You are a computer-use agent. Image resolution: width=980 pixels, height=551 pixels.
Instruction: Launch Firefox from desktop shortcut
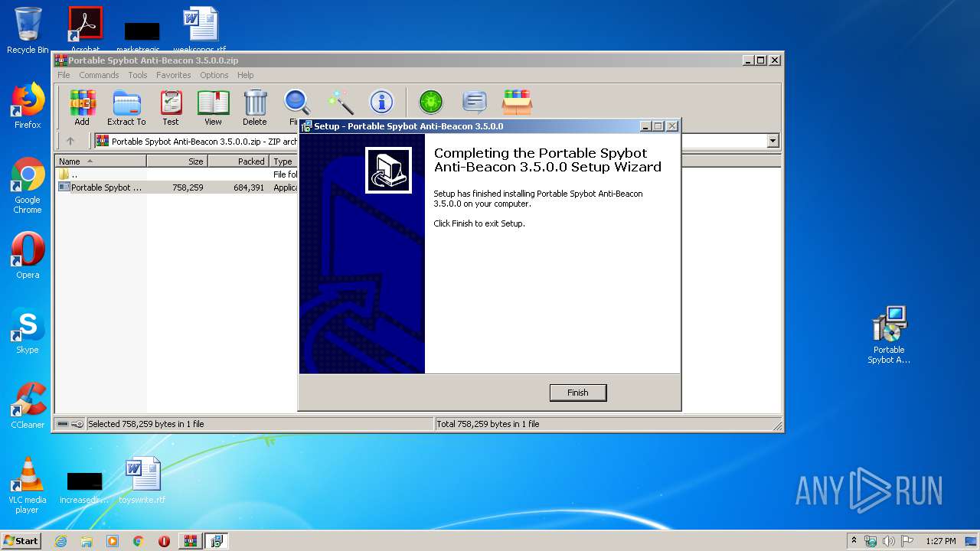click(28, 106)
